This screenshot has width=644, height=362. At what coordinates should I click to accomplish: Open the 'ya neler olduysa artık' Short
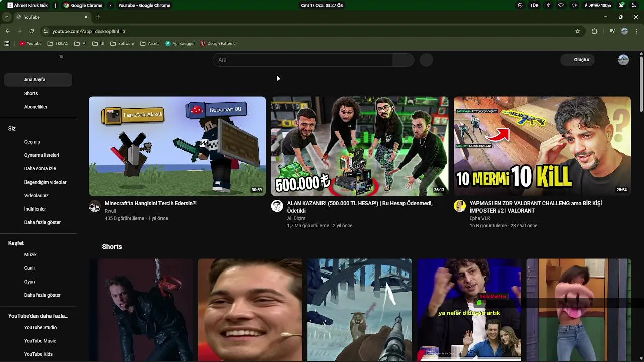469,310
